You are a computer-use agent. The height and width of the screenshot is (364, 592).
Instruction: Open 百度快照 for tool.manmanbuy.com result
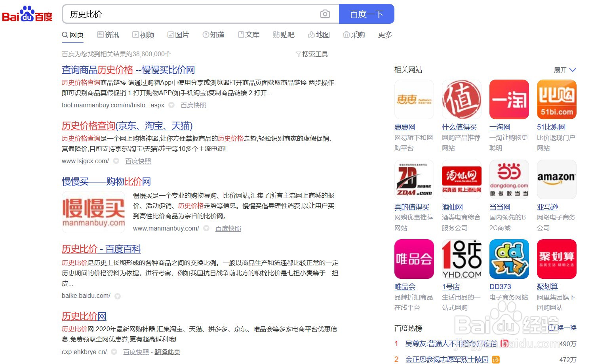pyautogui.click(x=193, y=105)
